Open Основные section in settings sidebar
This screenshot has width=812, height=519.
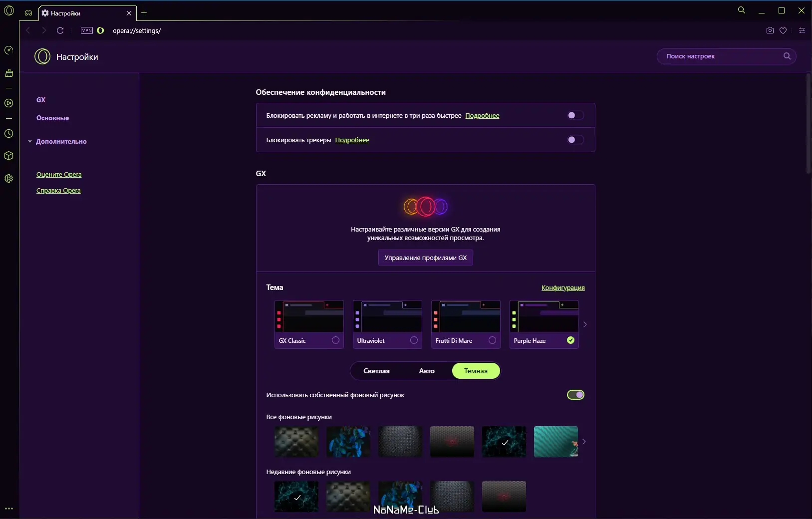click(52, 118)
